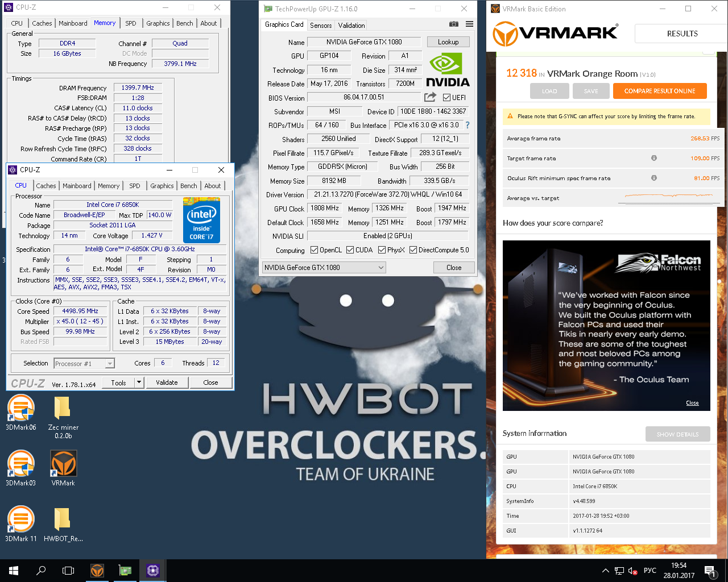Open VRMark desktop shortcut
The width and height of the screenshot is (728, 582).
(63, 468)
